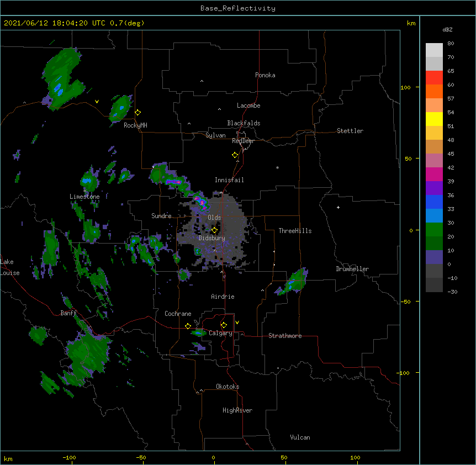
Task: Select the HighRiver label
Action: [237, 410]
